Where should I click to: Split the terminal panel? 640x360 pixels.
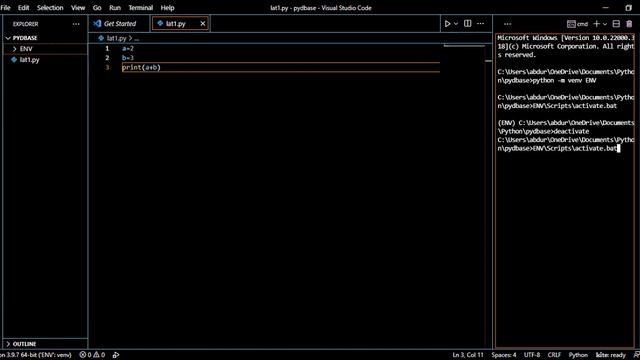(x=616, y=24)
